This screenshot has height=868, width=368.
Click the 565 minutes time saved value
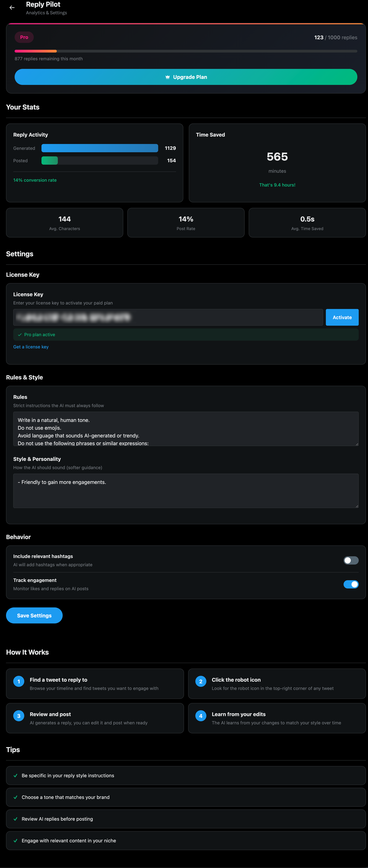277,157
